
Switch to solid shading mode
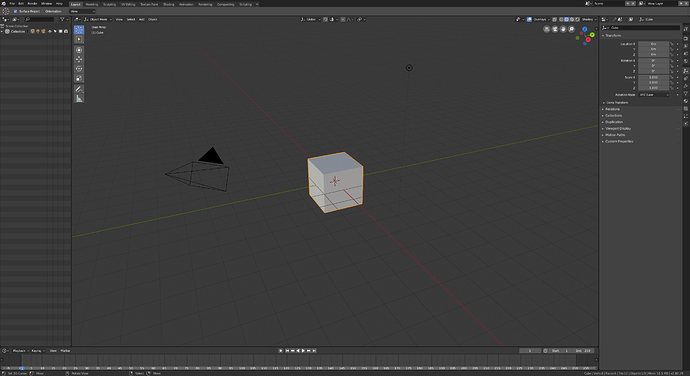click(x=566, y=19)
